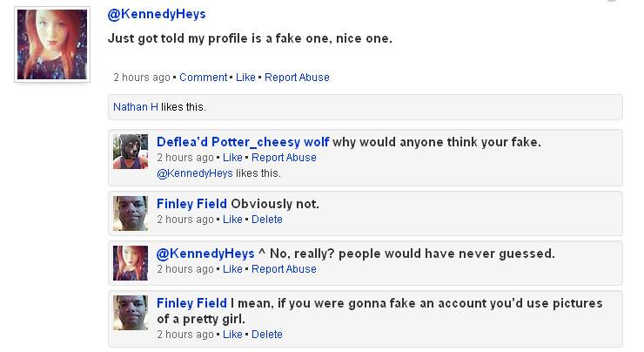Report Abuse on the main post
This screenshot has height=352, width=644.
[x=297, y=78]
